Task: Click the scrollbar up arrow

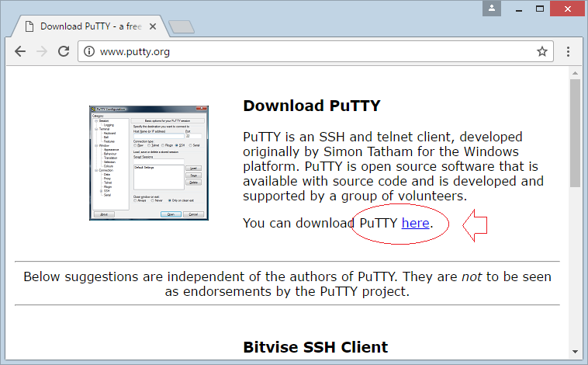Action: (575, 73)
